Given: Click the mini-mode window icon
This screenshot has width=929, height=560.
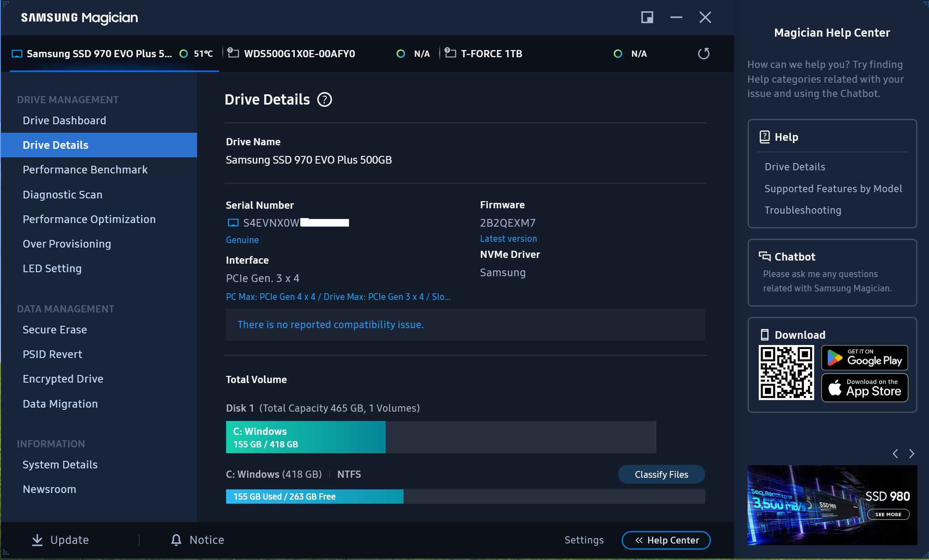Looking at the screenshot, I should point(647,17).
